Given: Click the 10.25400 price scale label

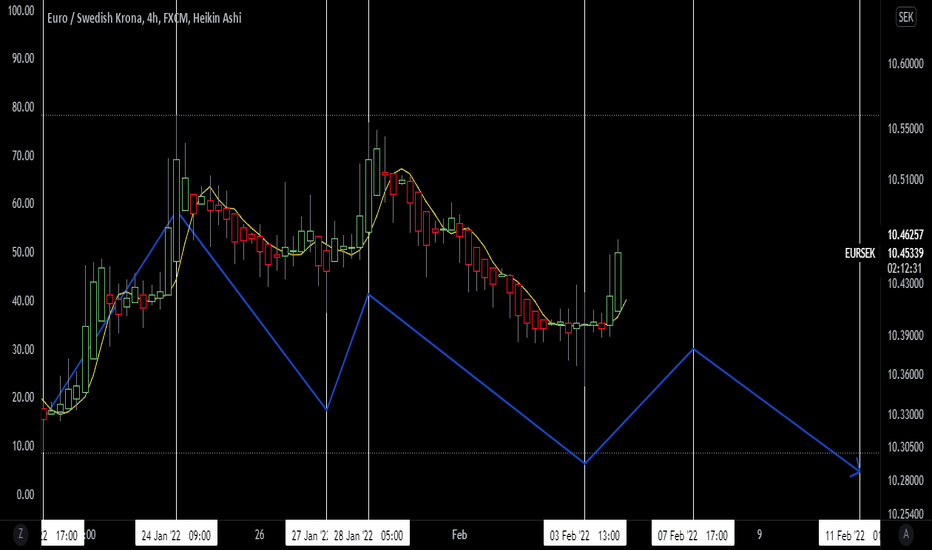Looking at the screenshot, I should click(905, 514).
